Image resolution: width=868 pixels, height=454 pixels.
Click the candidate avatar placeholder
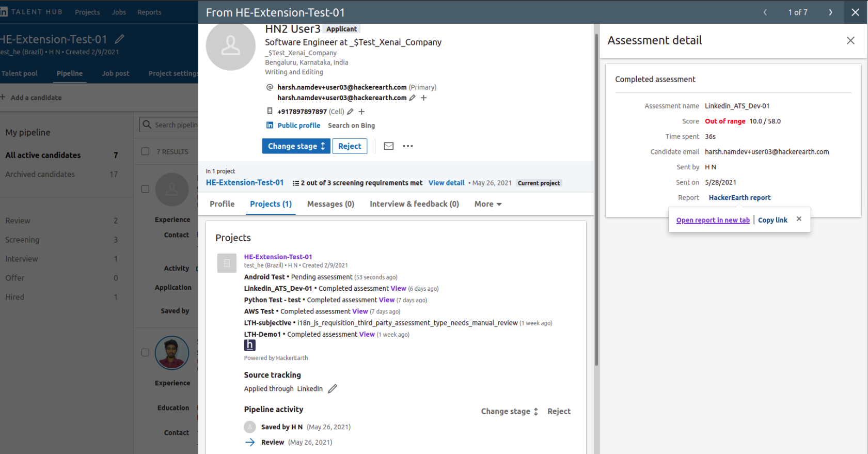[x=230, y=46]
